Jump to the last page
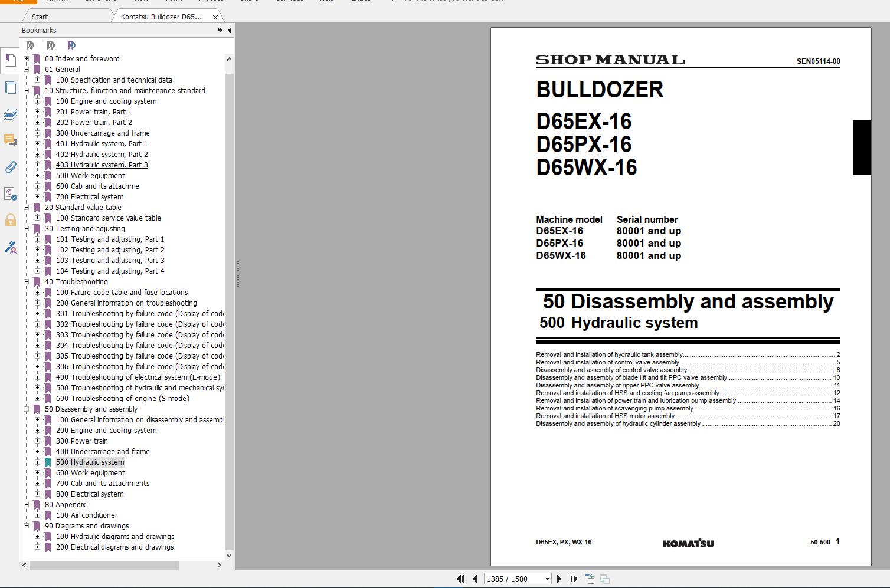Screen dimensions: 890x588 [x=573, y=579]
